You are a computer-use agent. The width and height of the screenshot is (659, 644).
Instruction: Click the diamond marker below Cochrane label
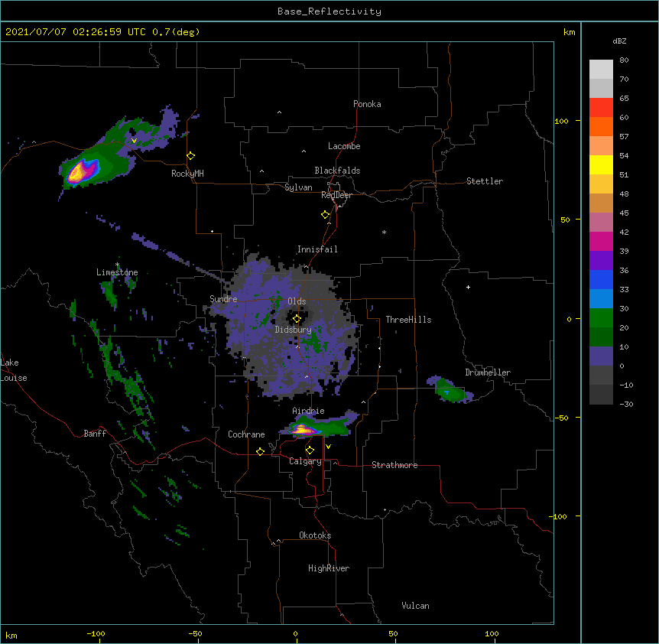(260, 451)
